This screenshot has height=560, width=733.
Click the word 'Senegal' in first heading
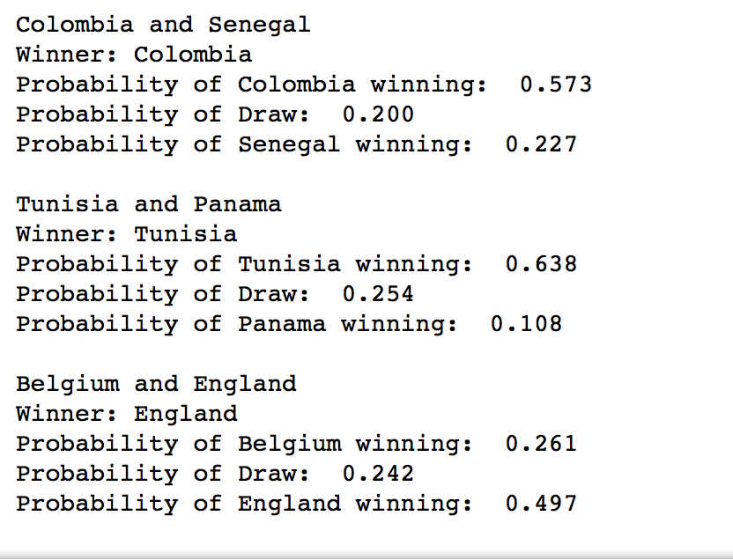(x=259, y=26)
